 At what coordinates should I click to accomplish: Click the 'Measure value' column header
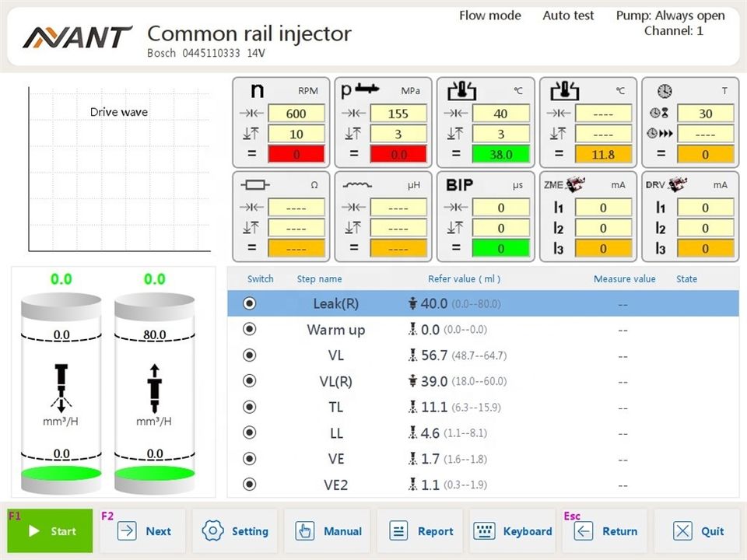624,279
